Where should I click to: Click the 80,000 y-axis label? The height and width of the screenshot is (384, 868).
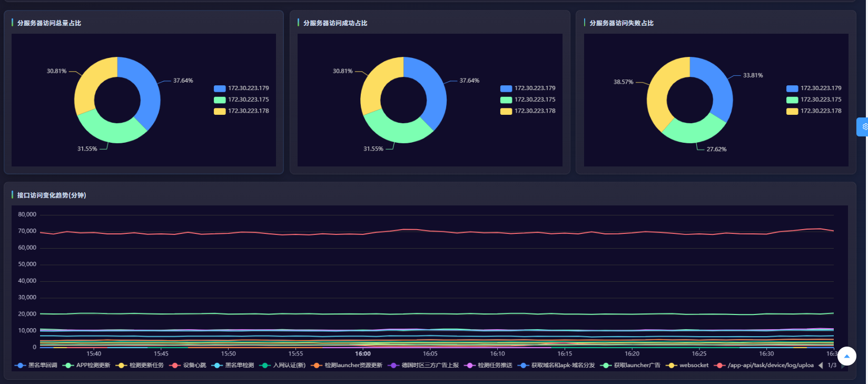pos(27,214)
